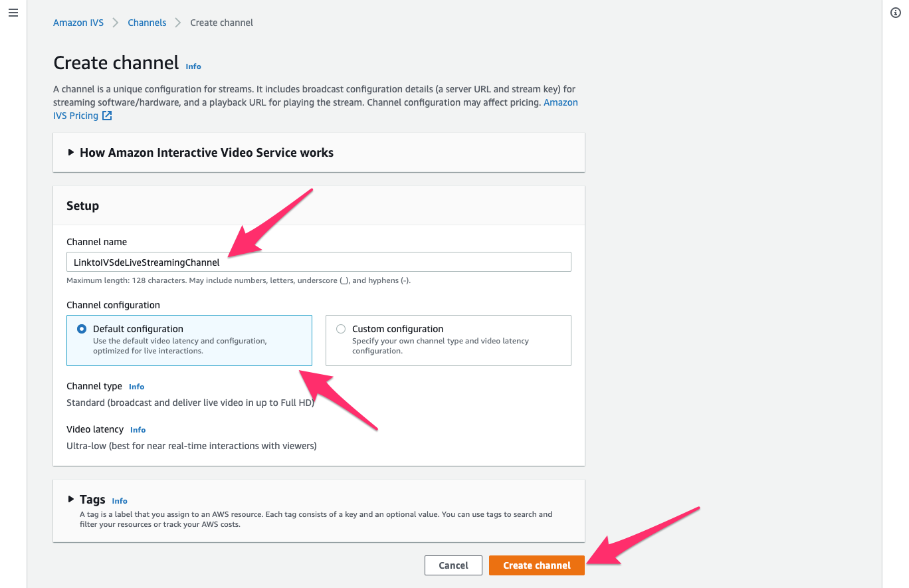909x588 pixels.
Task: Click the Info link beside Video latency
Action: (138, 430)
